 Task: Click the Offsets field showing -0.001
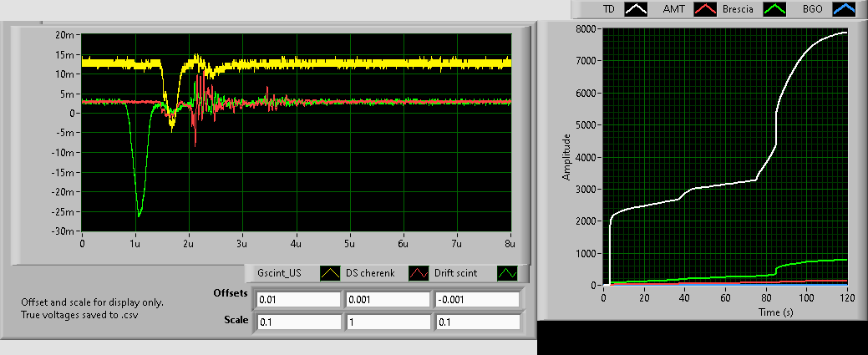coord(476,300)
